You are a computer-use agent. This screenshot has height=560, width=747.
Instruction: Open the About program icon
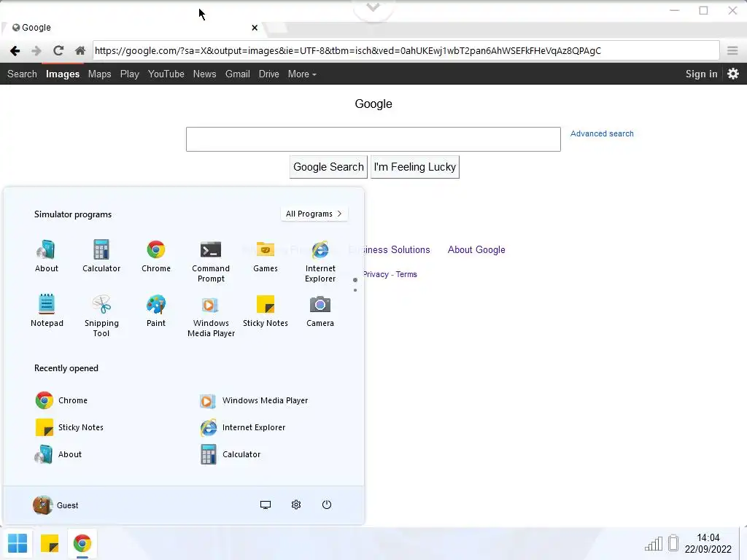[x=46, y=256]
